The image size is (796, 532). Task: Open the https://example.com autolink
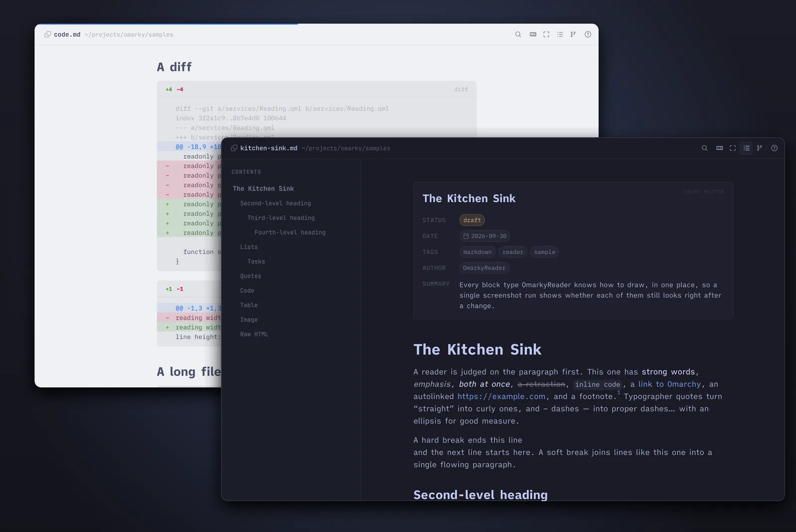click(501, 397)
